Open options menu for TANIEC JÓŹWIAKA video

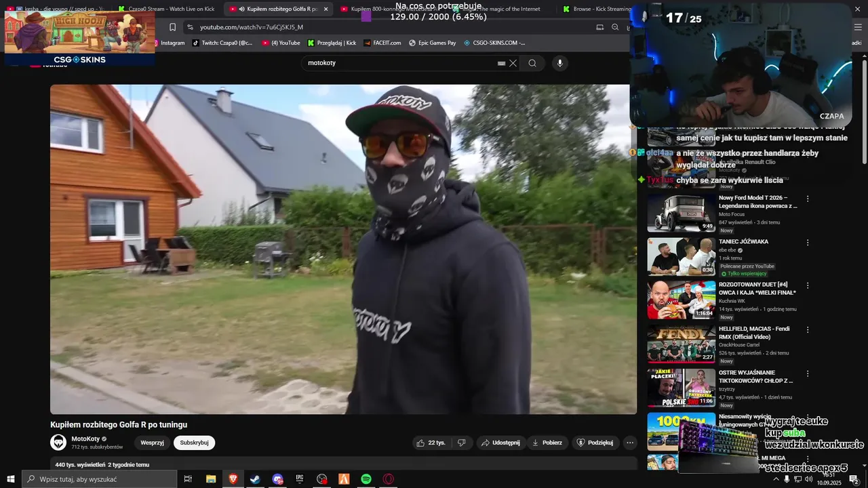coord(808,242)
